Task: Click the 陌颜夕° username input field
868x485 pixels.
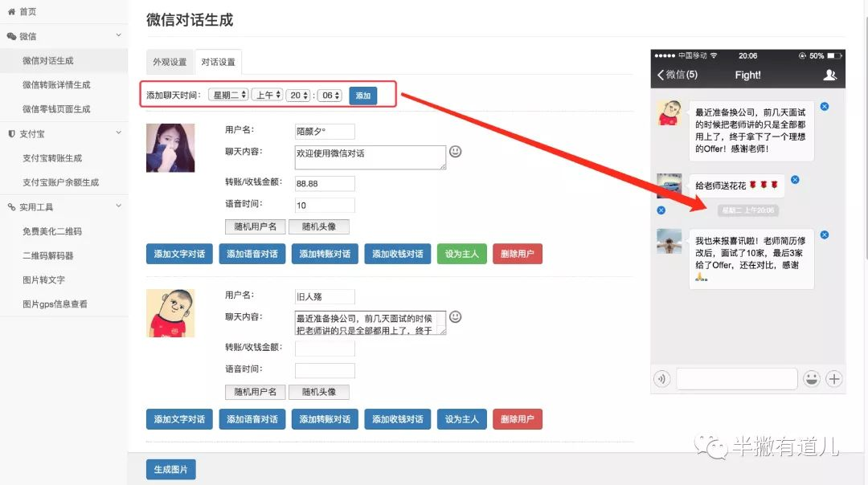Action: pos(325,132)
